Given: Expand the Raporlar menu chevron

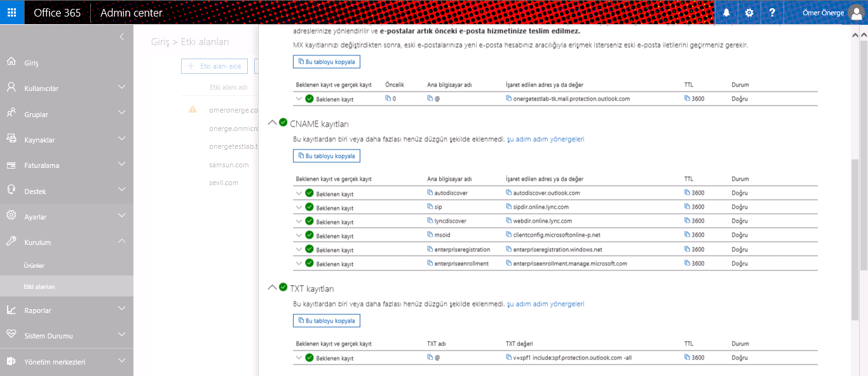Looking at the screenshot, I should [122, 309].
